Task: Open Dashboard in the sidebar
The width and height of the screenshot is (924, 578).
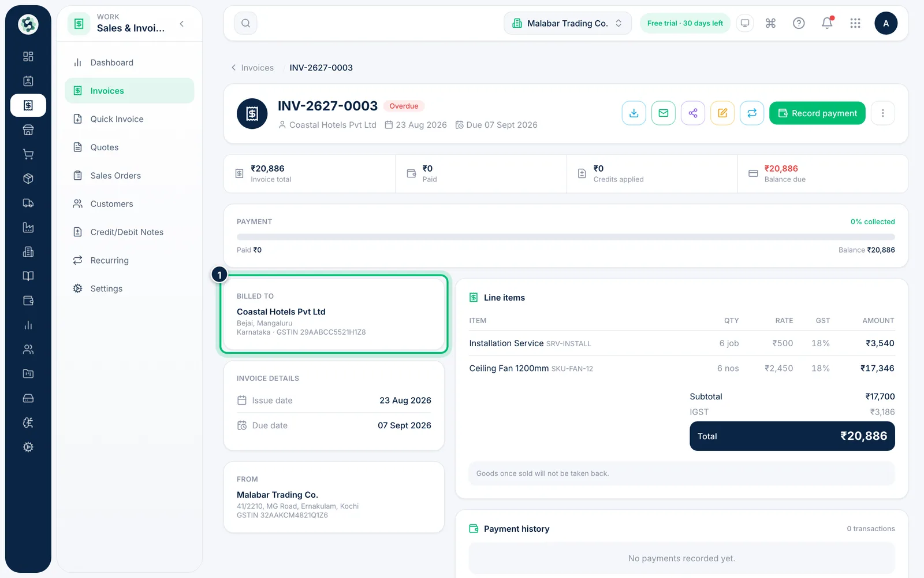Action: pos(129,62)
